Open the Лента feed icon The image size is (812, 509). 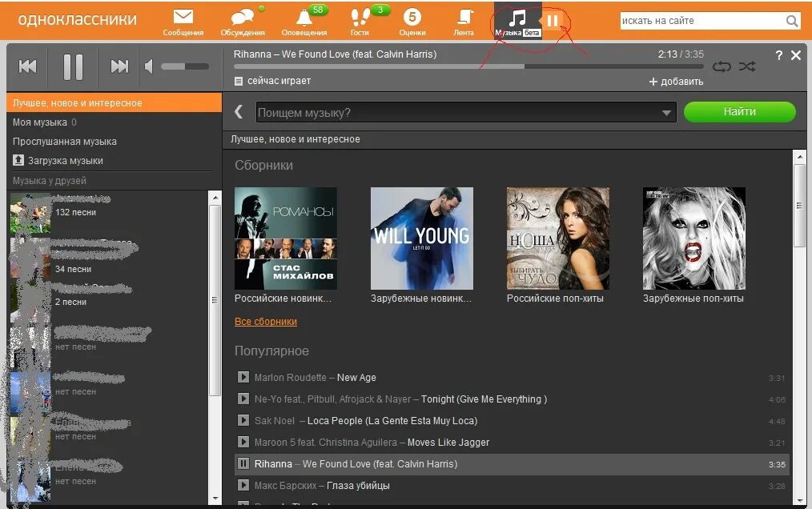(x=464, y=17)
